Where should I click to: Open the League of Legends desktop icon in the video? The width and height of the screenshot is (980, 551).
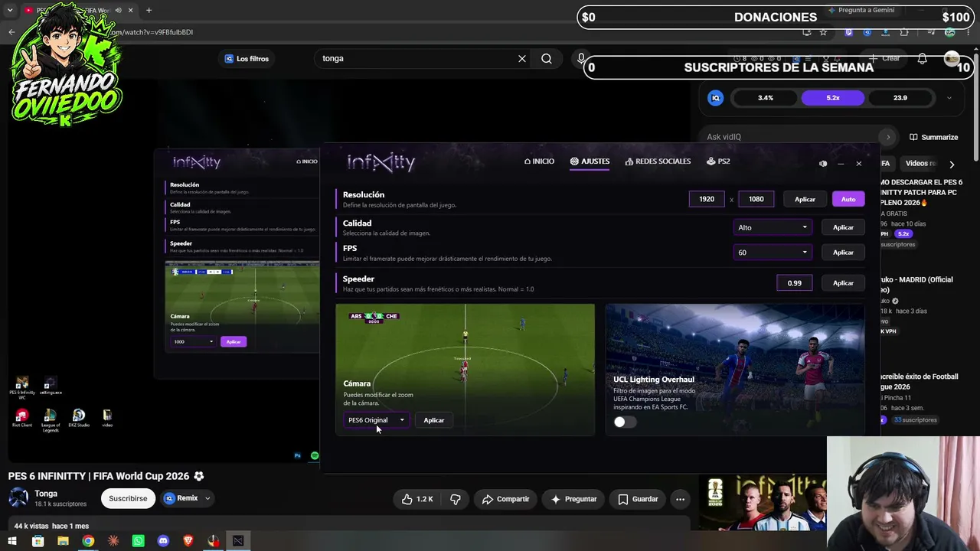[x=51, y=420]
